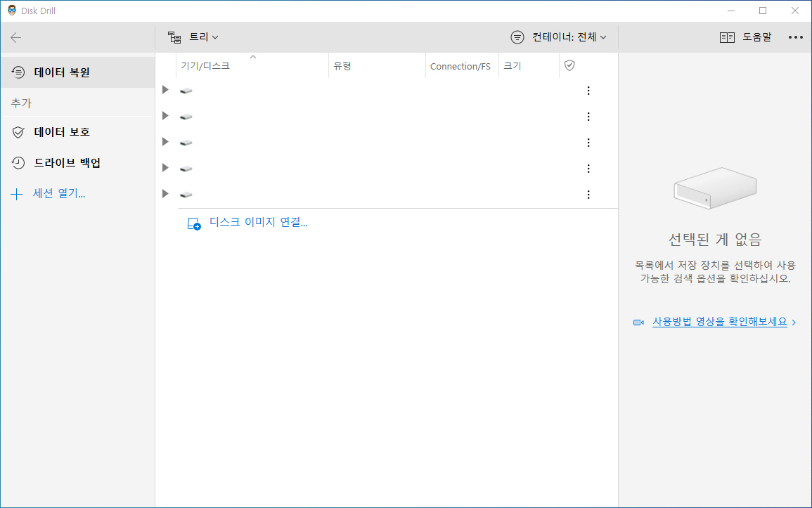
Task: Maximize the Disk Drill window
Action: pyautogui.click(x=763, y=11)
